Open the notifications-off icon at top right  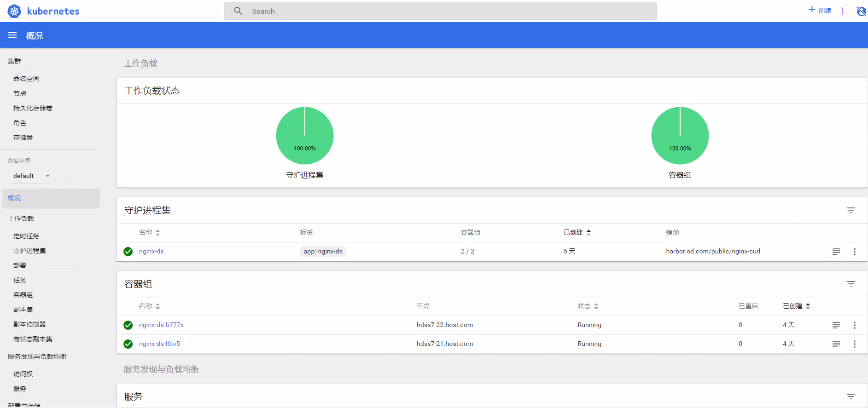coord(861,11)
